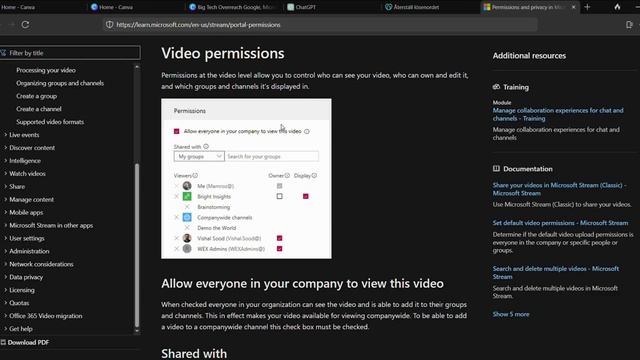Switch to the Återställ lösenordet tab
This screenshot has height=360, width=640.
coord(412,7)
